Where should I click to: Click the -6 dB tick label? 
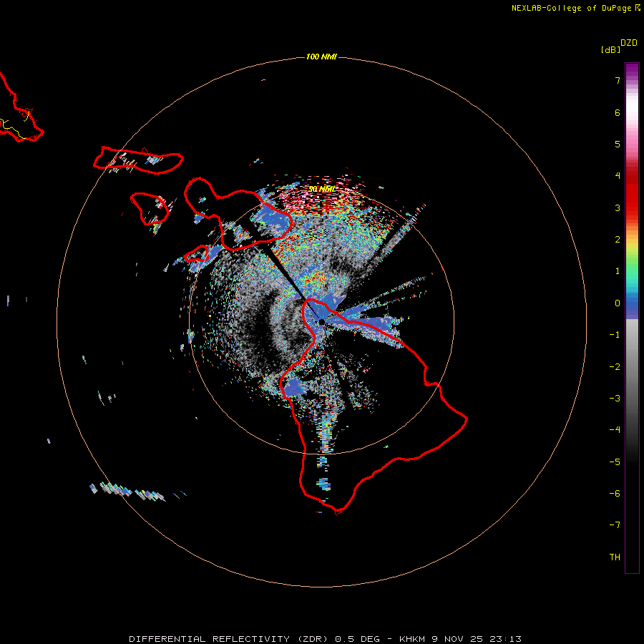[x=615, y=494]
